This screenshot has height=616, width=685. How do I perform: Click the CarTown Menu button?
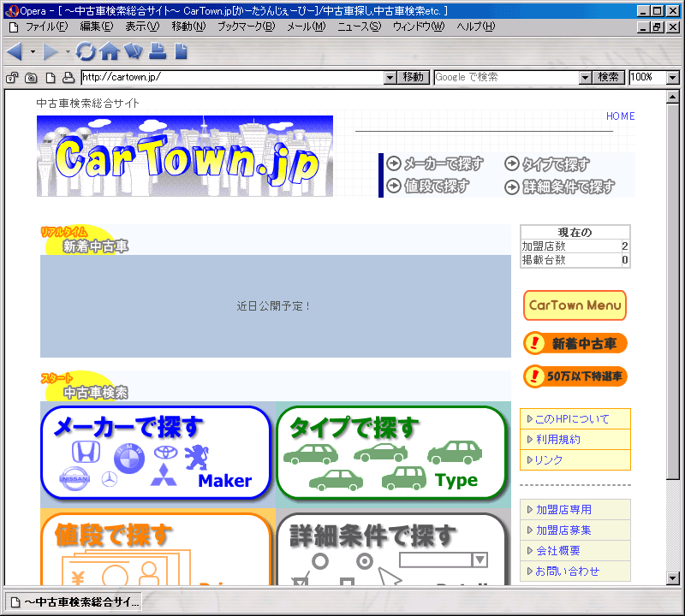tap(575, 305)
